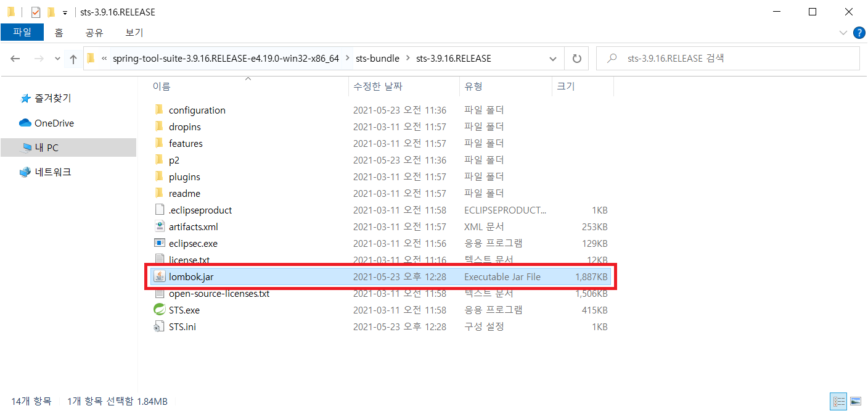
Task: Click the 구성 설정 type of STS.ini
Action: [x=484, y=326]
